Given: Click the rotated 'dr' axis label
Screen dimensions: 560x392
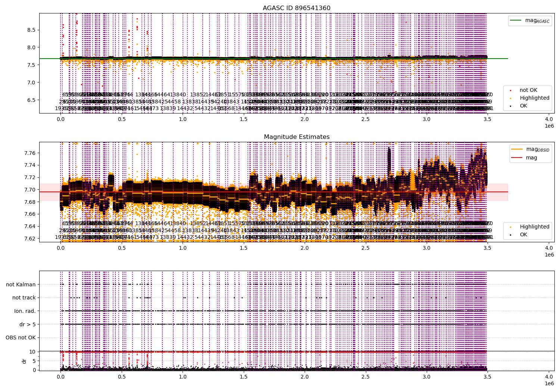Looking at the screenshot, I should pyautogui.click(x=24, y=361).
